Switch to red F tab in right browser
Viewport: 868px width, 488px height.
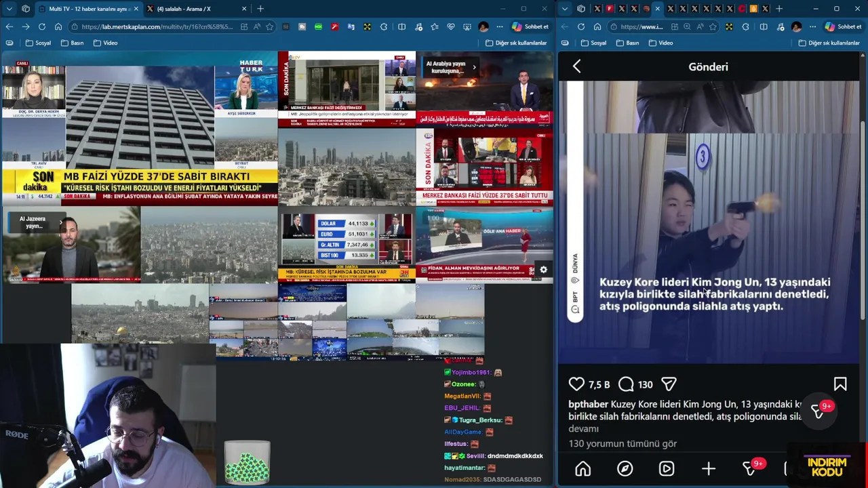click(x=610, y=9)
